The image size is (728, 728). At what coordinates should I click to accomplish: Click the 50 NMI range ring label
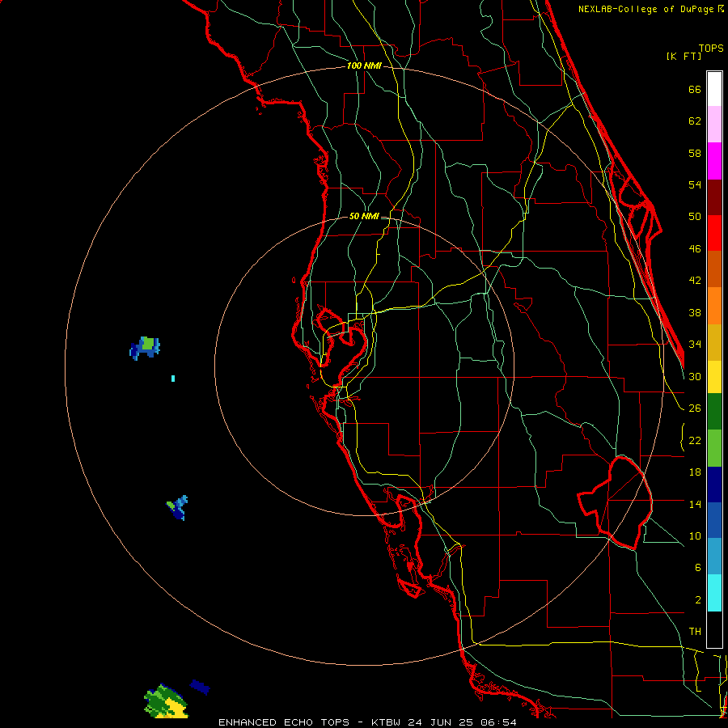click(364, 216)
